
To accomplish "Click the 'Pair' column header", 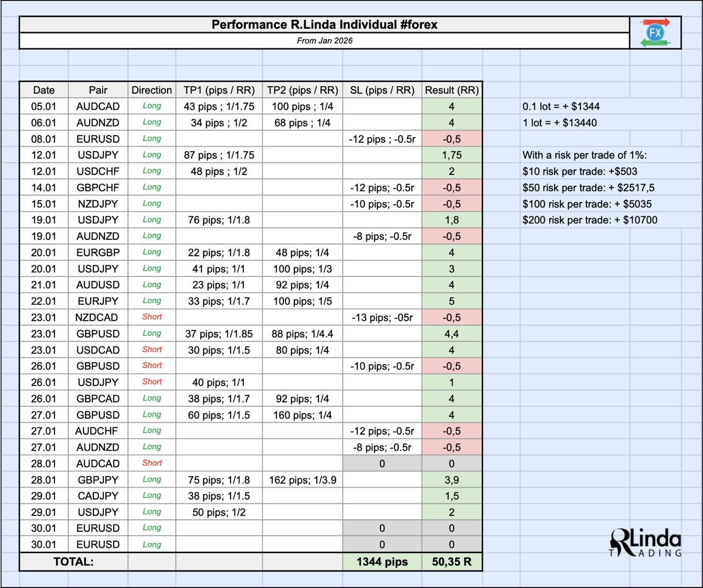I will pyautogui.click(x=98, y=90).
